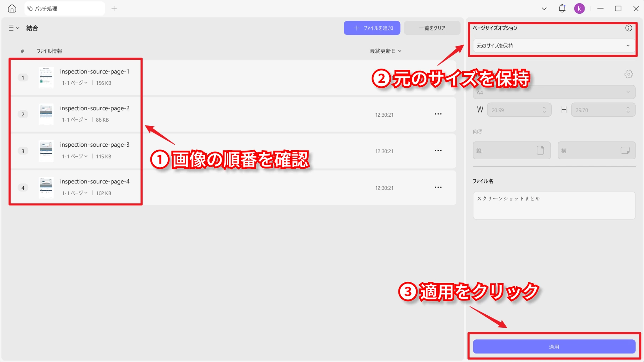
Task: Expand page range of inspection-source-page-1
Action: point(75,83)
